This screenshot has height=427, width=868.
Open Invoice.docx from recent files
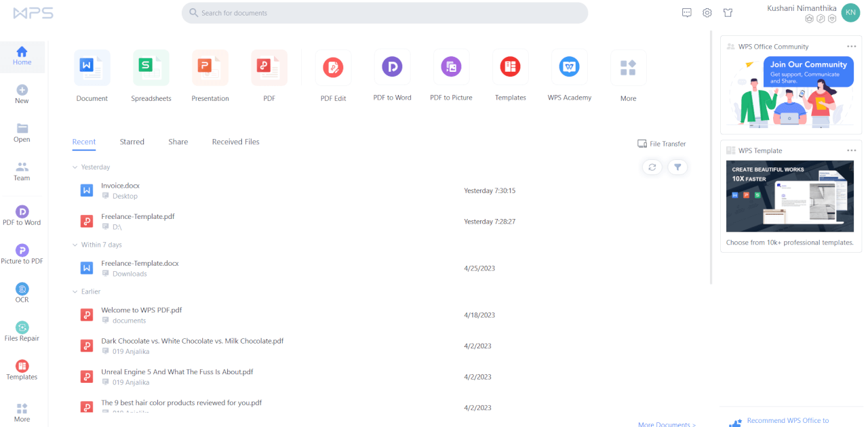point(120,185)
